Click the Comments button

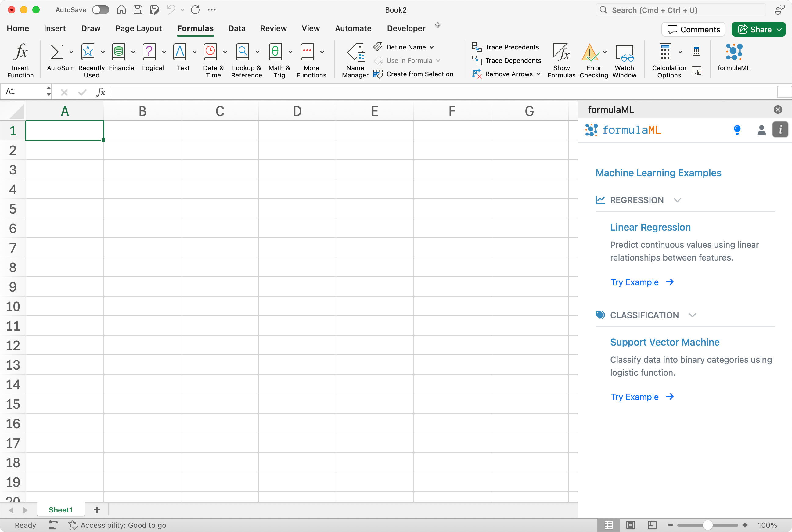point(693,30)
